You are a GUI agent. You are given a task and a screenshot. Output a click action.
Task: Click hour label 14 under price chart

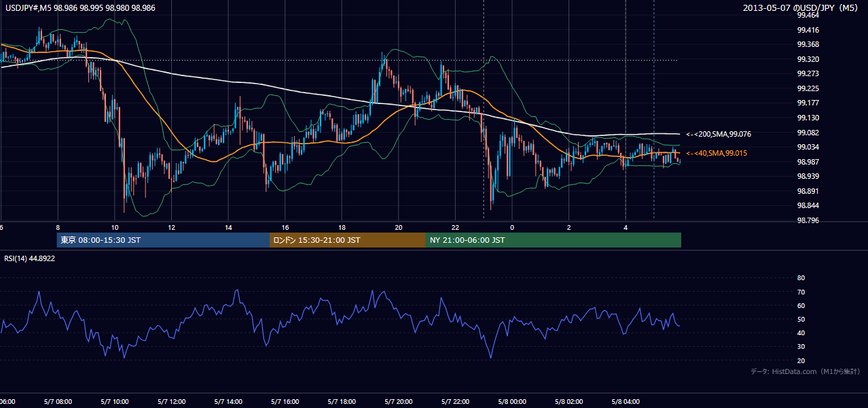pos(229,228)
